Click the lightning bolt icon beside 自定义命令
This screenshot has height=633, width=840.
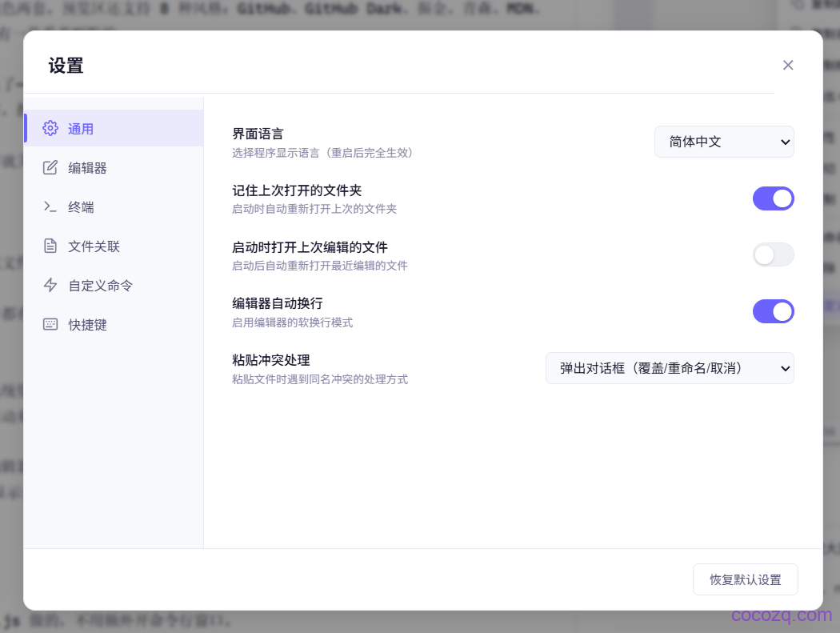[x=50, y=285]
